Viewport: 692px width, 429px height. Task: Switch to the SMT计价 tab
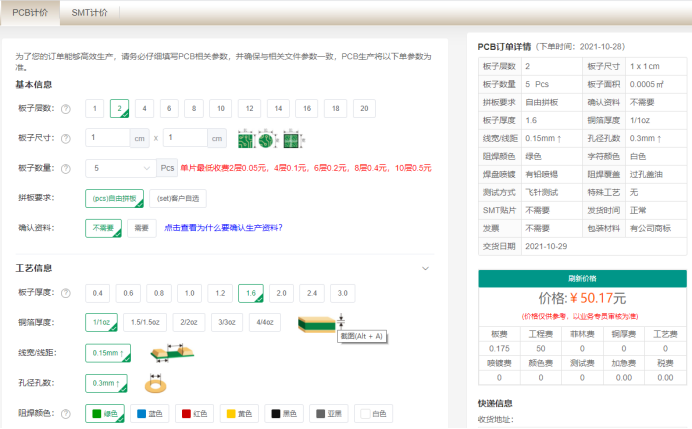pos(92,13)
